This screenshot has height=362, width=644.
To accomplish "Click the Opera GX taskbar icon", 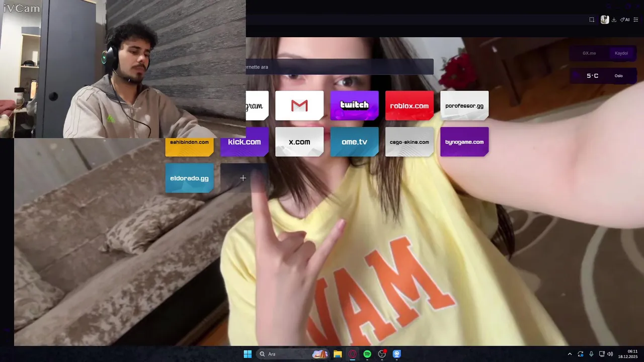I will [353, 354].
